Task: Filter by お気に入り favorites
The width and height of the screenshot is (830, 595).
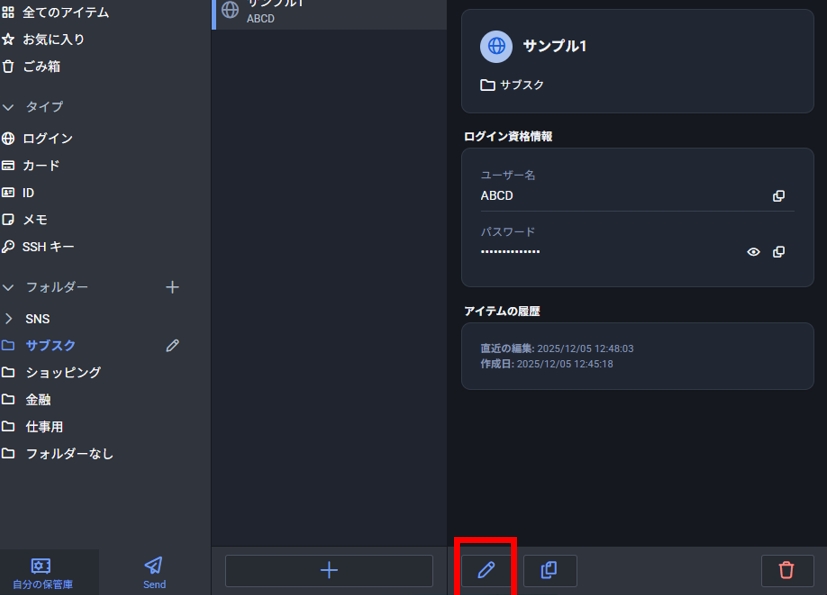Action: (53, 40)
